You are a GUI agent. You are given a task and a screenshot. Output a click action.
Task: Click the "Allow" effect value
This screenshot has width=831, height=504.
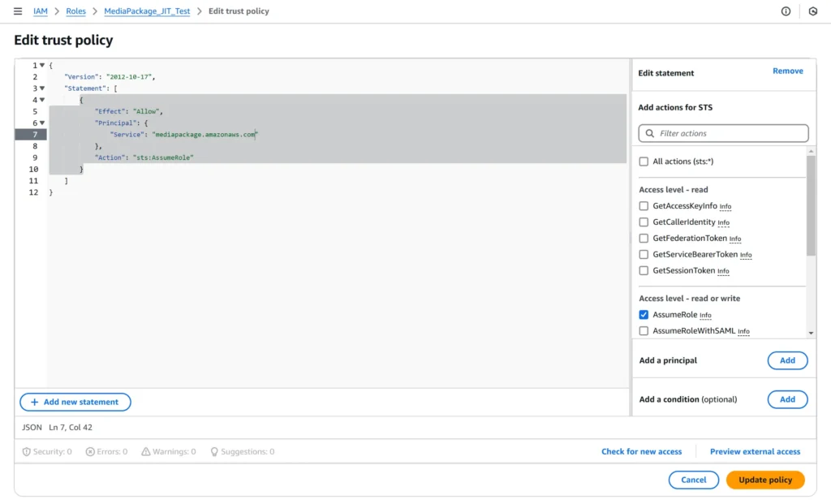pos(148,111)
